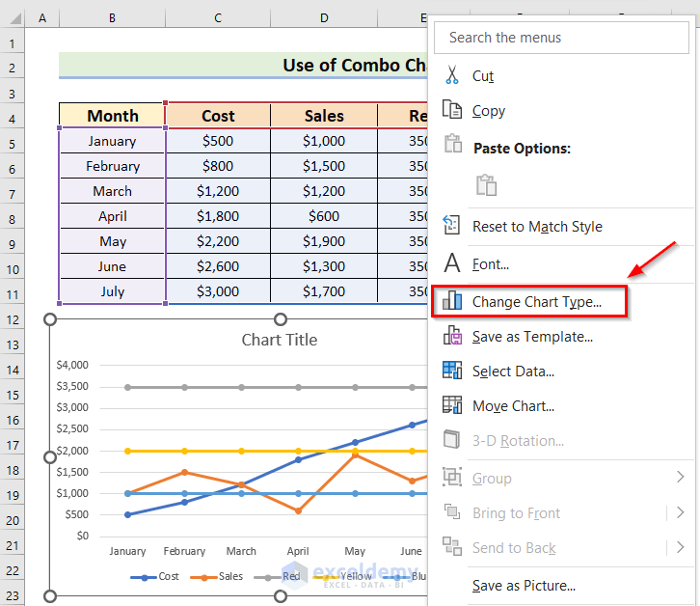This screenshot has height=606, width=700.
Task: Click the $4,000 axis label
Action: pyautogui.click(x=72, y=365)
